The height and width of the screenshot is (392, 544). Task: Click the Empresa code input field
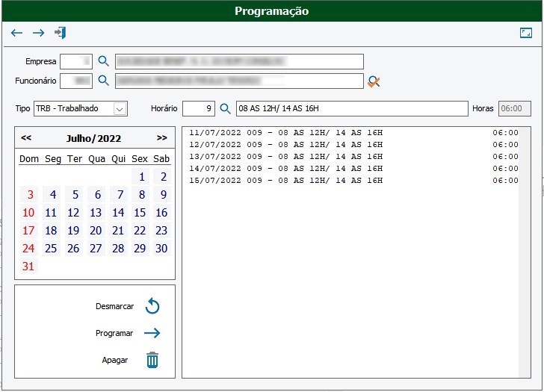[x=76, y=61]
